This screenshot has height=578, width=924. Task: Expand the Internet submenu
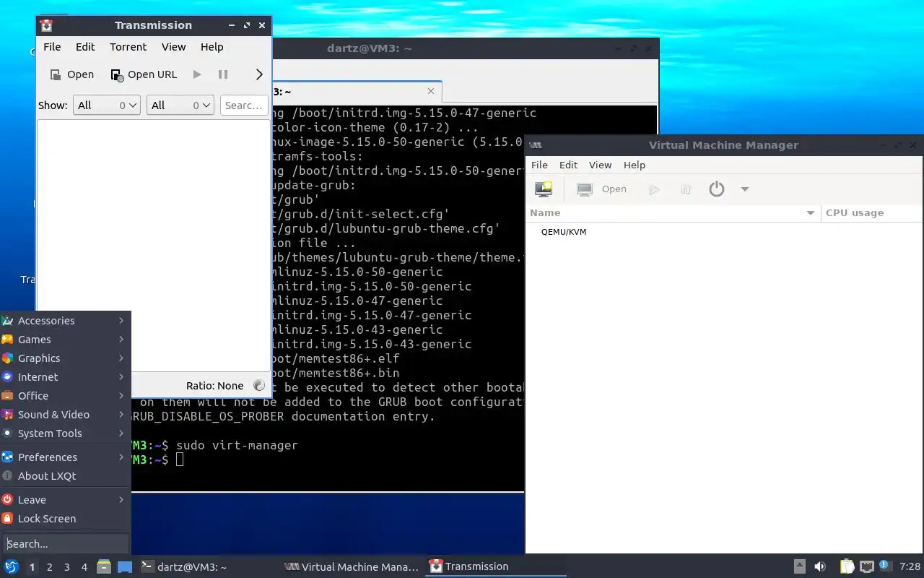point(65,377)
